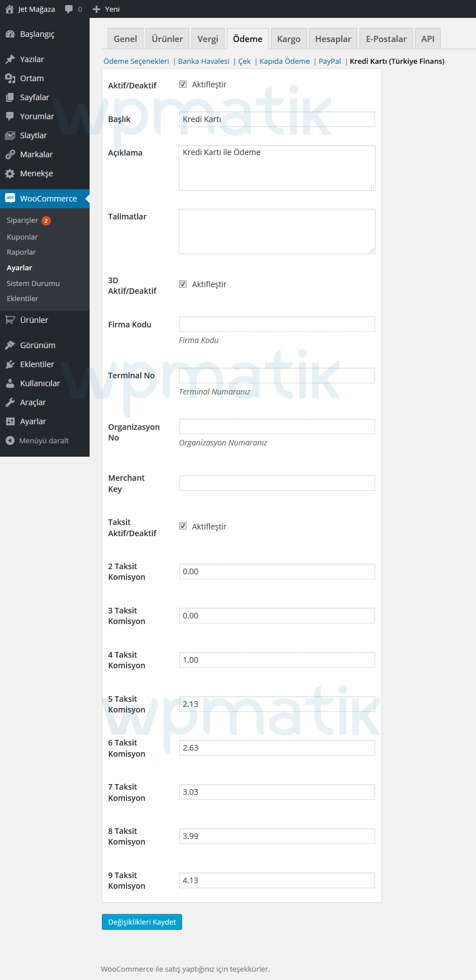Click the Ürünler cart icon in sidebar
476x980 pixels.
[x=10, y=320]
